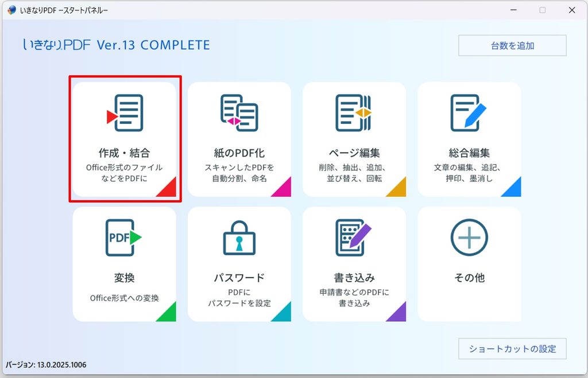The width and height of the screenshot is (588, 378).
Task: Open the パスワード padlock icon
Action: (239, 238)
